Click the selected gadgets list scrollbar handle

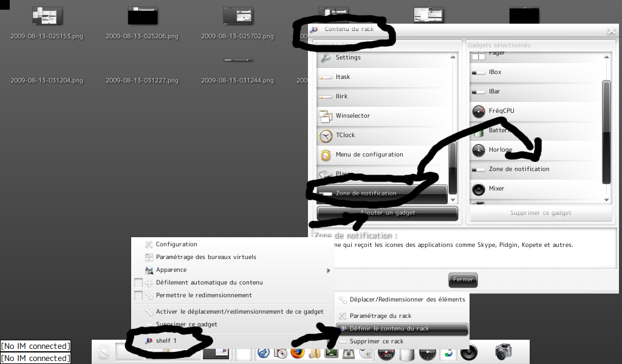[x=606, y=130]
